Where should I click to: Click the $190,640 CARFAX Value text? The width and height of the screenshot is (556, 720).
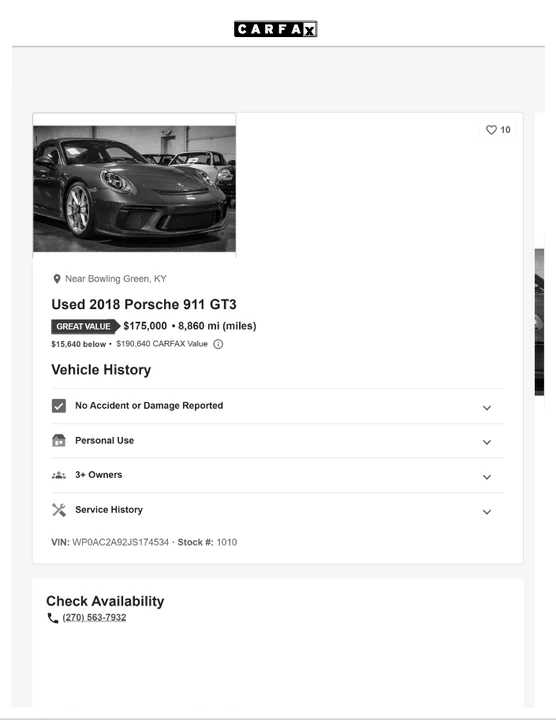pos(162,344)
